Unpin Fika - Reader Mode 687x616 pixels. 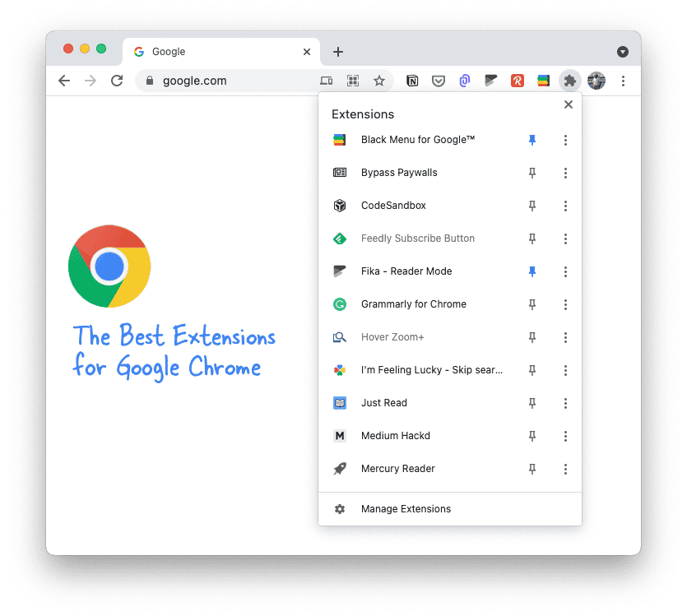click(x=531, y=272)
